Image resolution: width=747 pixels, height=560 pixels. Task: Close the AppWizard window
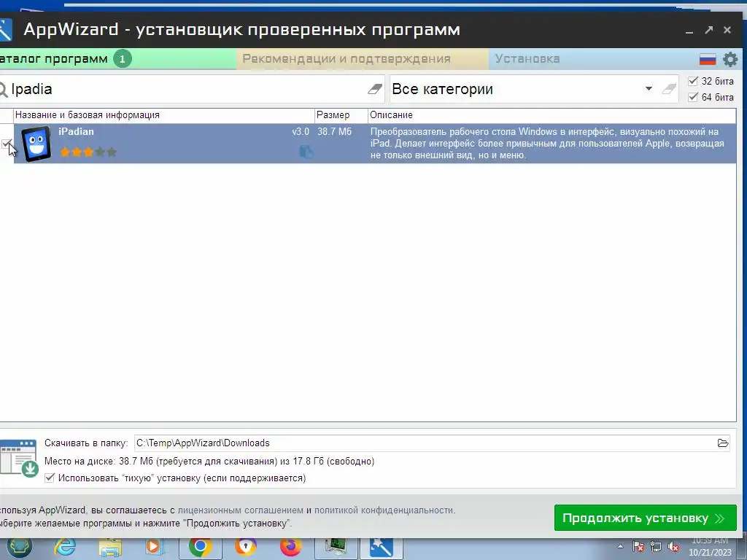727,30
